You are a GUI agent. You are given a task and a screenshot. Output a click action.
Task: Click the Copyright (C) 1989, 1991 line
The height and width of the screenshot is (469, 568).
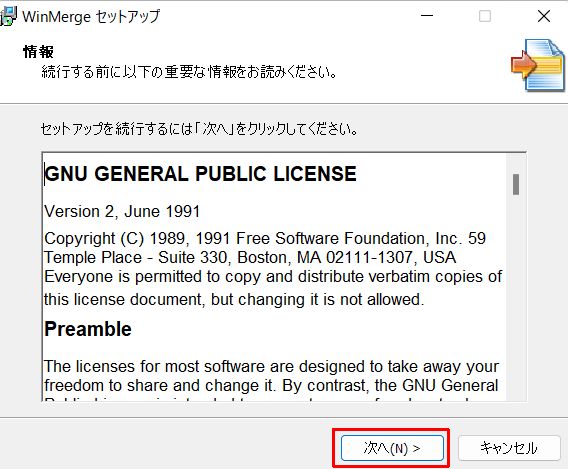coord(265,238)
